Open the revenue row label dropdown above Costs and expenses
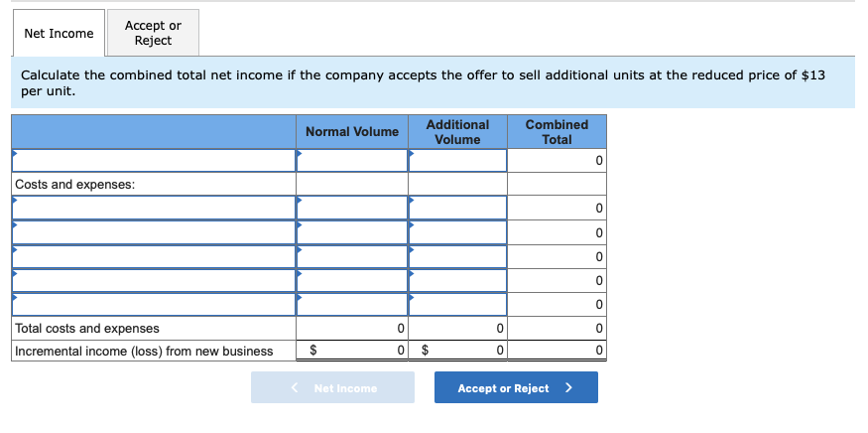This screenshot has width=868, height=433. pos(154,161)
